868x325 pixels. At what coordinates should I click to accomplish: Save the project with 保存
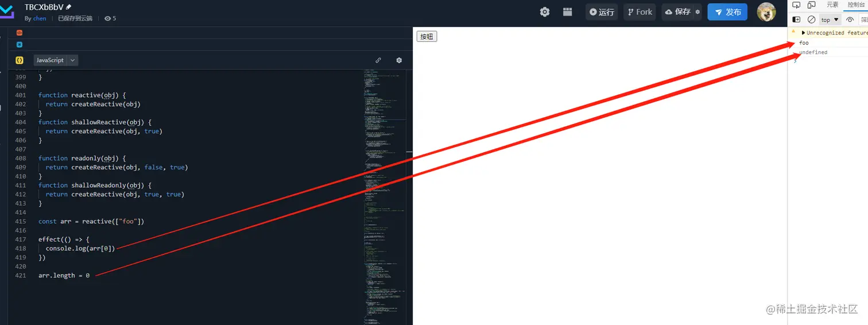(x=677, y=12)
